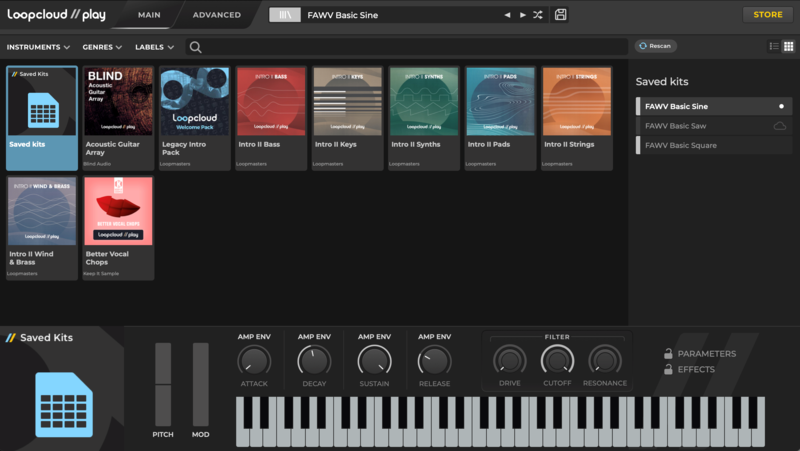800x451 pixels.
Task: Click the filter Cutoff knob
Action: [557, 360]
